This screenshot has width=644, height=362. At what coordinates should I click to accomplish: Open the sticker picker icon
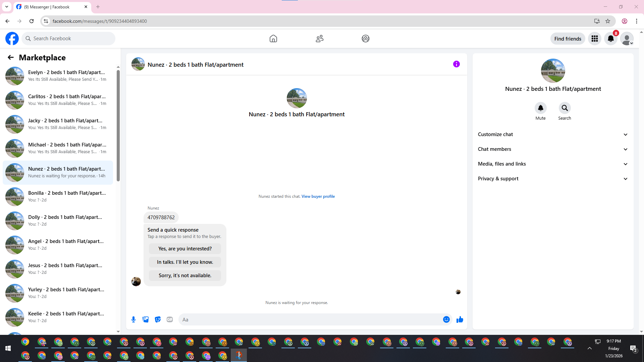158,319
